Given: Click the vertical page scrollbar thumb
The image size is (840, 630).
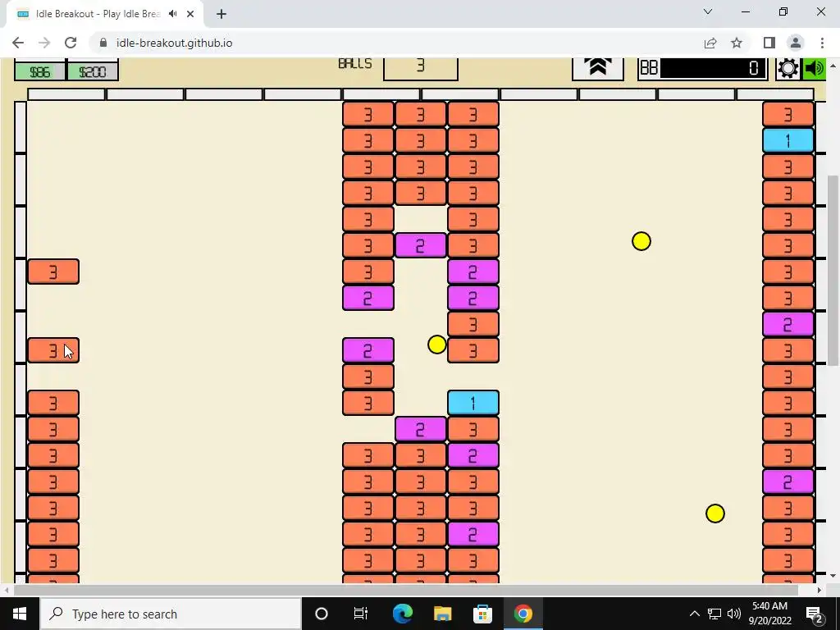Looking at the screenshot, I should pos(833,271).
